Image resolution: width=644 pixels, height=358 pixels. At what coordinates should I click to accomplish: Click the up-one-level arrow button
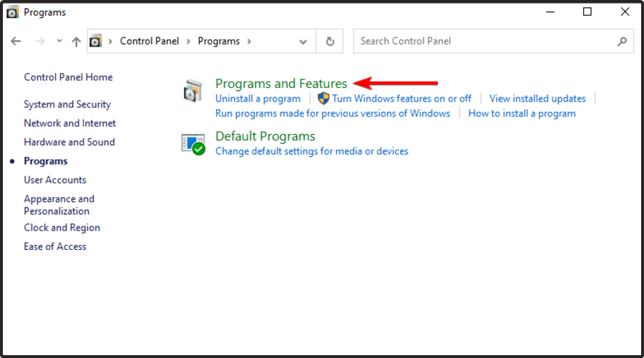(x=76, y=41)
